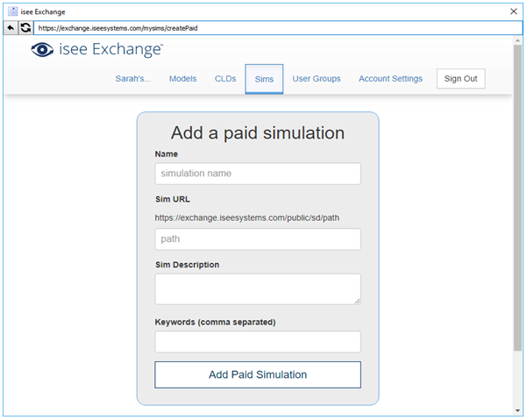Click the description textarea resize grip
This screenshot has height=420, width=527.
[357, 301]
